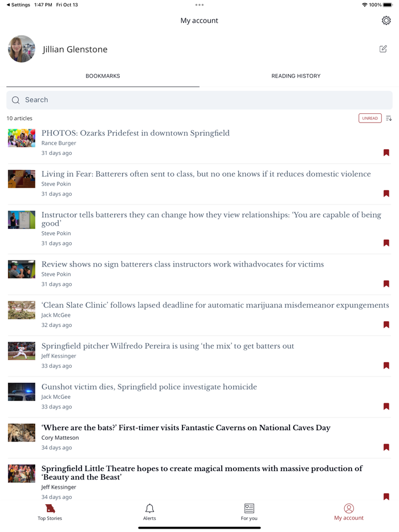Screen dimensions: 399x532
Task: Open Springfield Little Theatre headline
Action: coord(202,473)
